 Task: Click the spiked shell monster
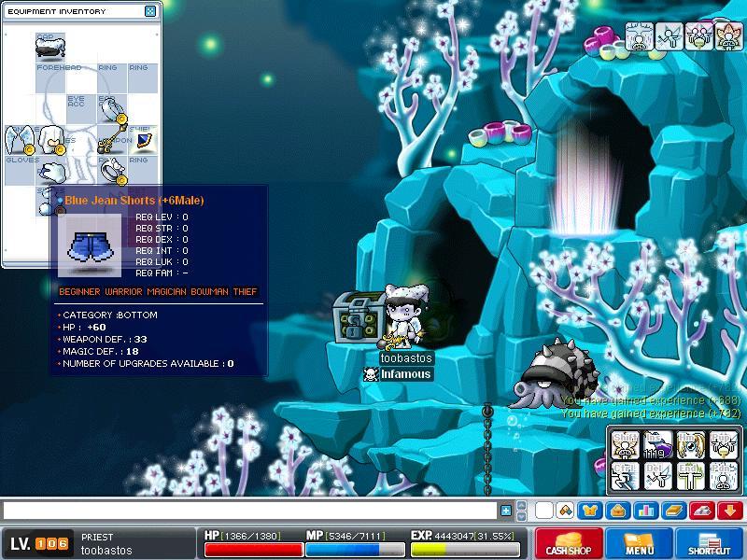556,375
